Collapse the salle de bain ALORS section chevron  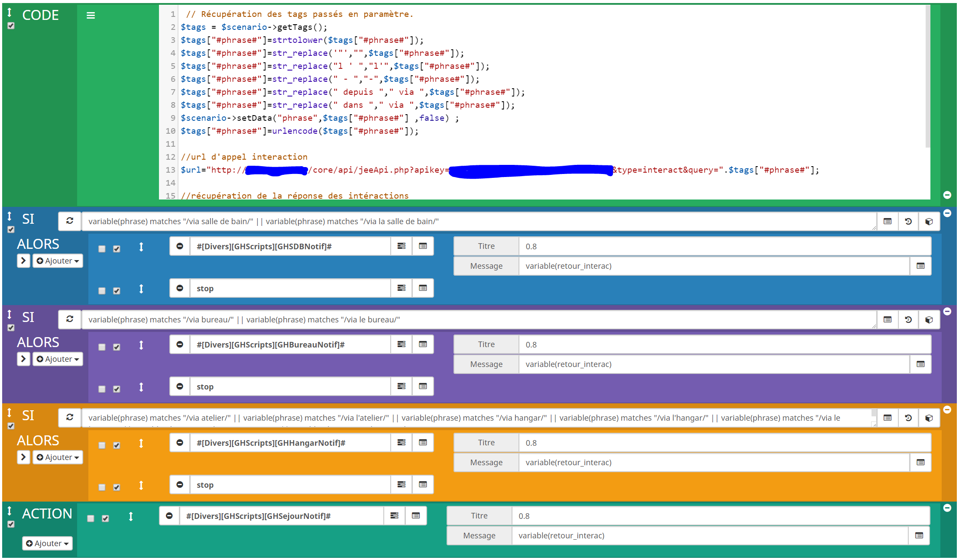tap(23, 261)
